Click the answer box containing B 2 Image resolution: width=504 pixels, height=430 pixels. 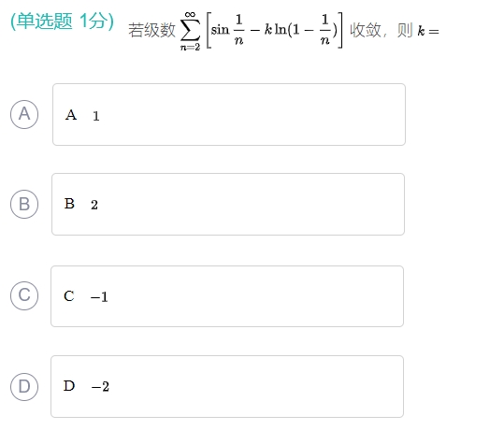[x=228, y=204]
